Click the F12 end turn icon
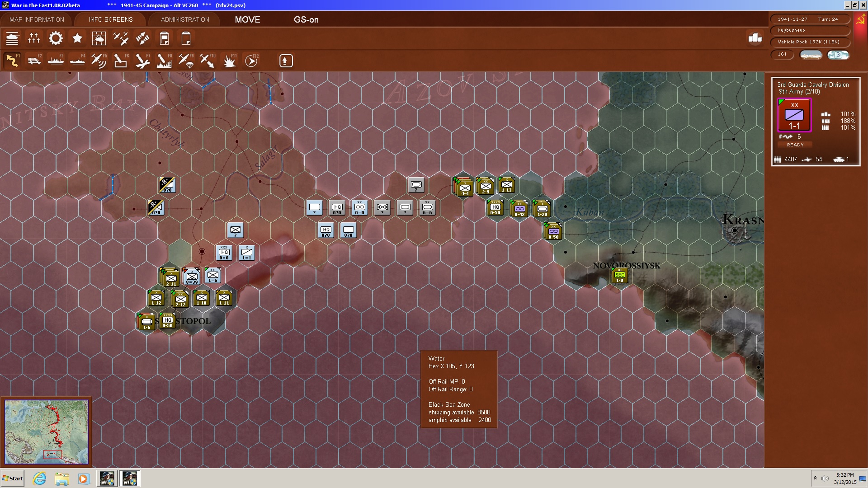 pyautogui.click(x=251, y=61)
